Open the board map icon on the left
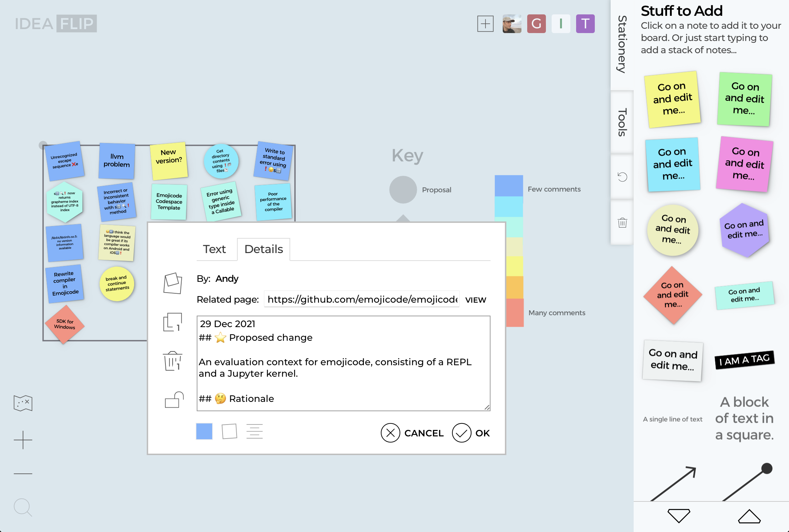The width and height of the screenshot is (789, 532). click(23, 403)
